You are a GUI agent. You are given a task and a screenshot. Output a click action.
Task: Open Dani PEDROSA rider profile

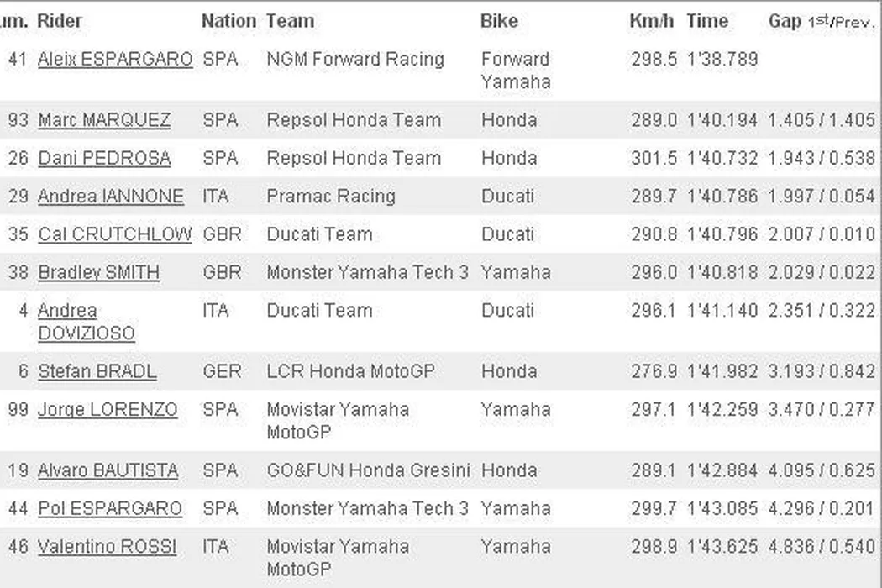pyautogui.click(x=104, y=158)
